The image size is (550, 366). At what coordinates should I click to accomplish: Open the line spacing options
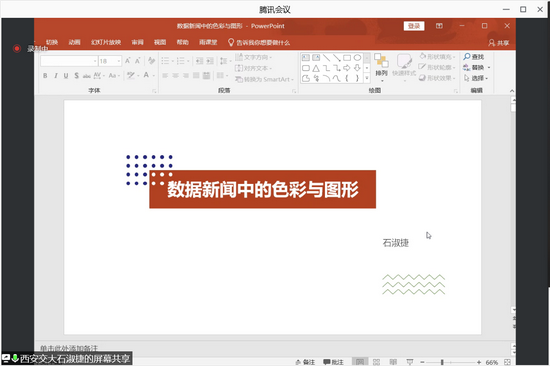pos(225,61)
